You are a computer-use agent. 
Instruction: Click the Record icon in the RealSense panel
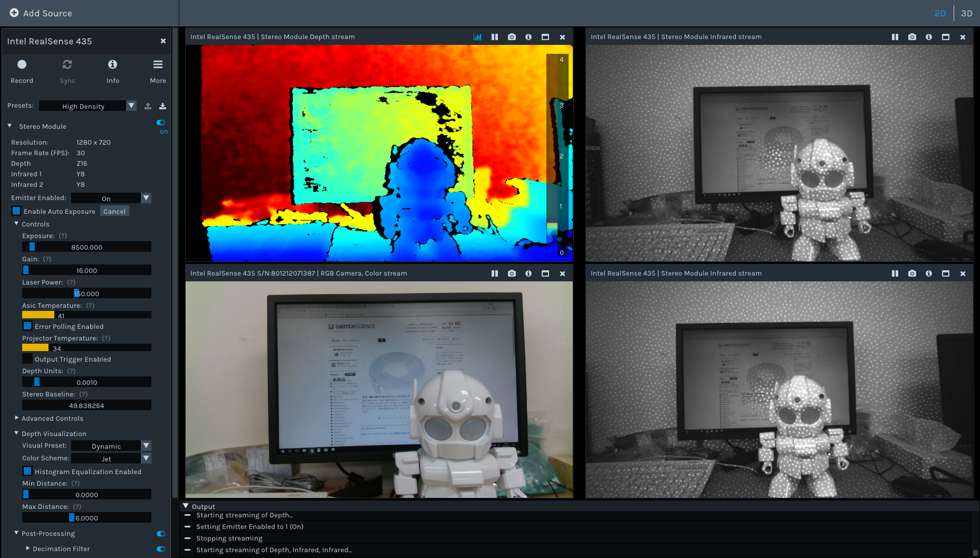(22, 64)
